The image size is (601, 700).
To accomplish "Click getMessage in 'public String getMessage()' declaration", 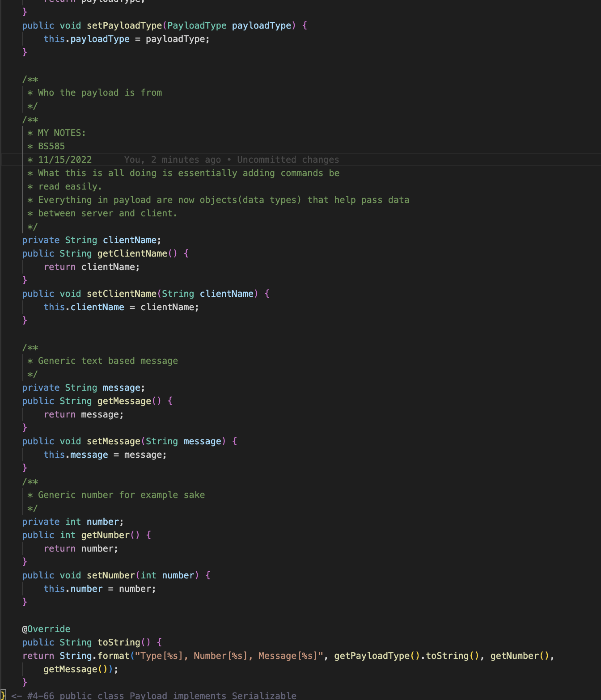I will 124,401.
